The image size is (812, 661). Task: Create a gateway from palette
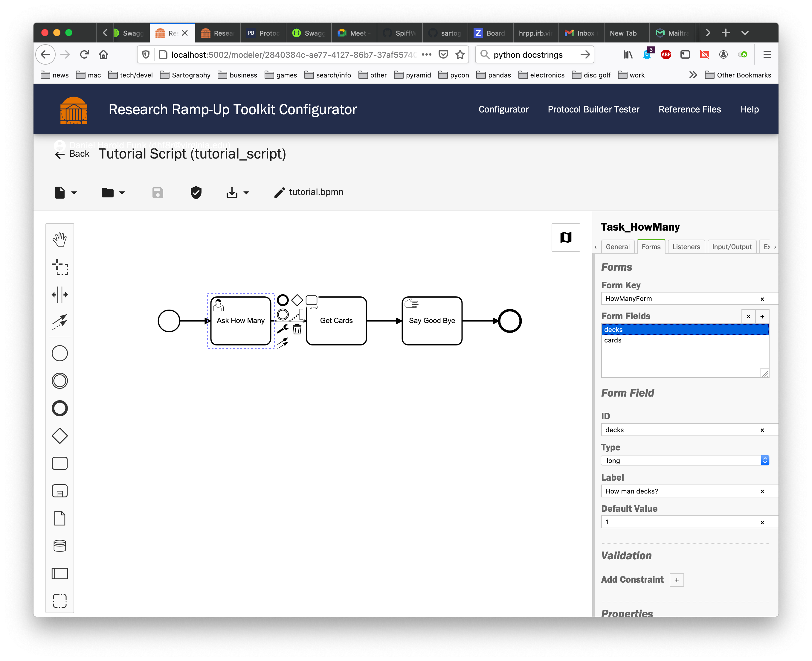coord(60,436)
